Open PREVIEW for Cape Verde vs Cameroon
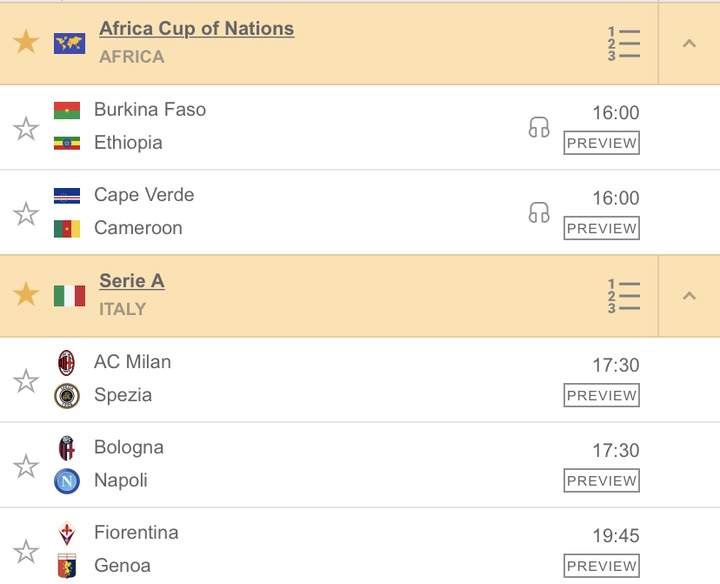This screenshot has height=584, width=720. pyautogui.click(x=602, y=228)
